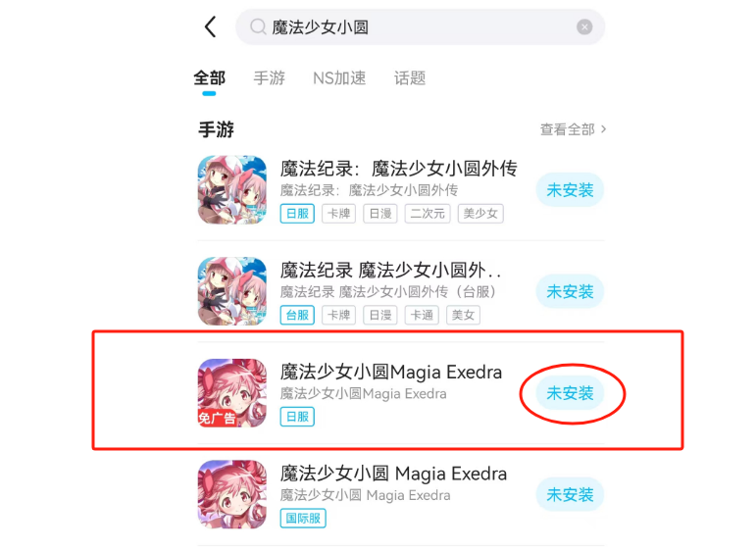
Task: Click 未安装 for Magia Exedra 国际服
Action: tap(570, 494)
